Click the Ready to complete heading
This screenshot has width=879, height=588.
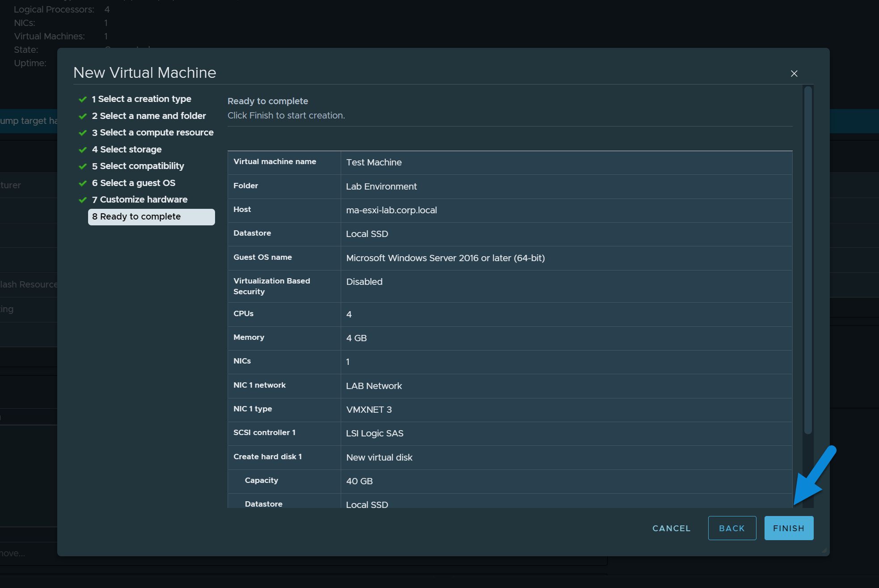pyautogui.click(x=268, y=101)
